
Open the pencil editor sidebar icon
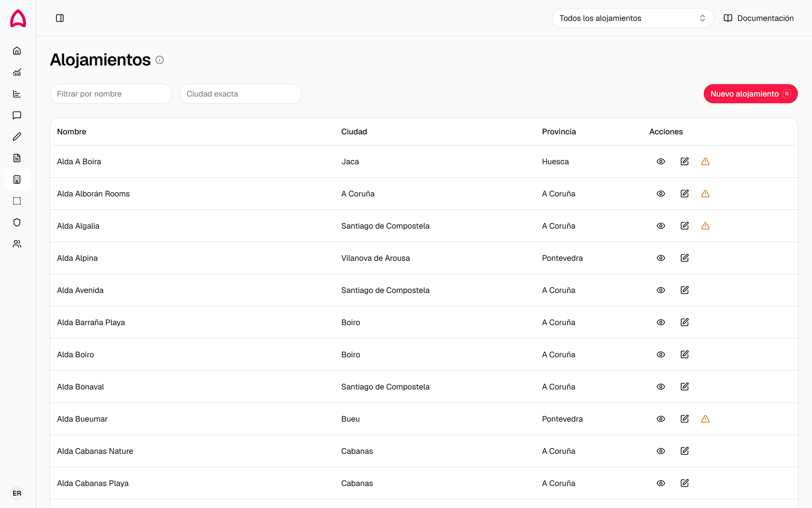17,137
